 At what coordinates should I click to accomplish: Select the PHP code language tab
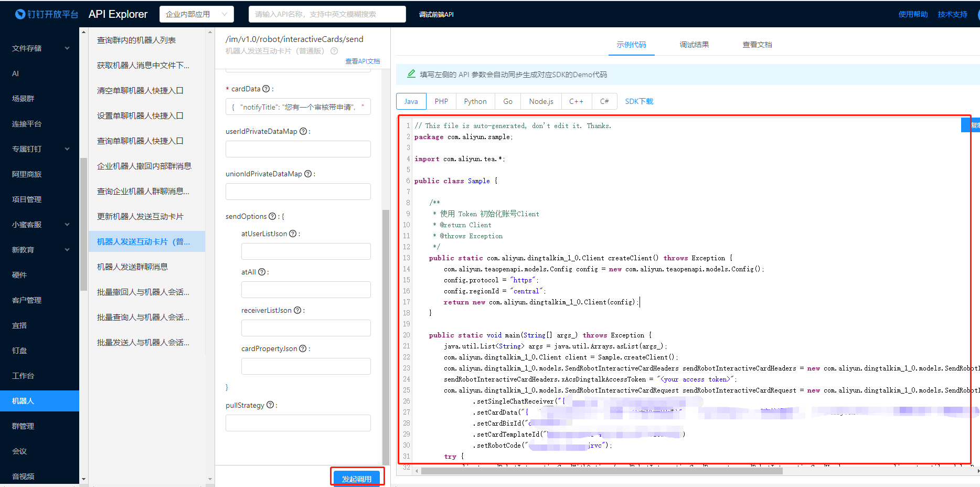pyautogui.click(x=441, y=101)
